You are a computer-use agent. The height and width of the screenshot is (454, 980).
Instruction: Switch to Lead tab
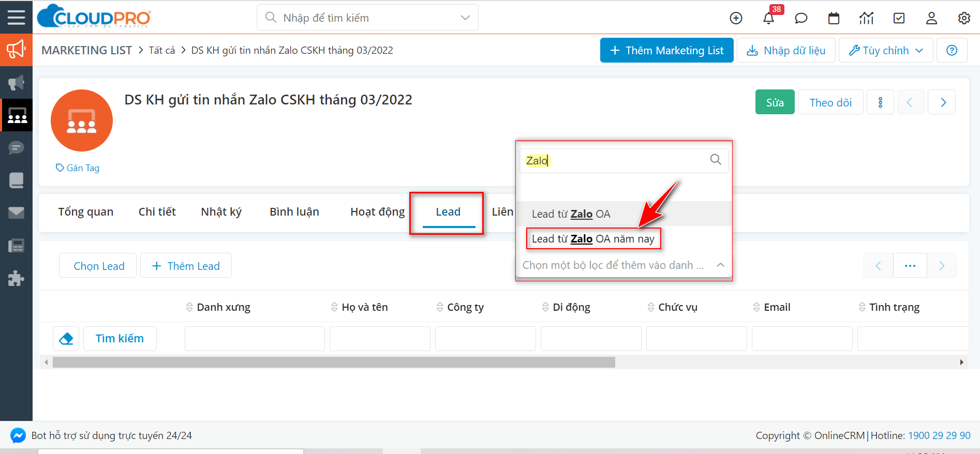pos(448,212)
